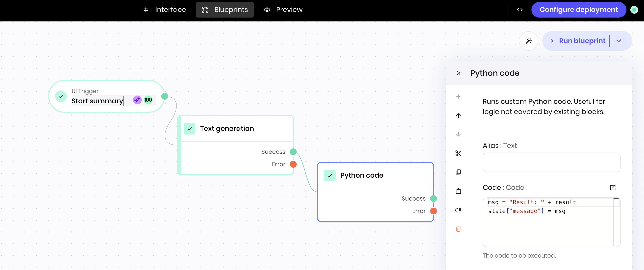
Task: Click the go to parent icon
Action: click(458, 210)
